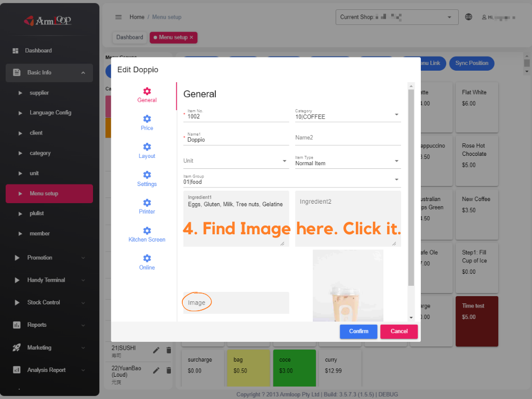Click the Image input field
532x399 pixels.
tap(236, 302)
